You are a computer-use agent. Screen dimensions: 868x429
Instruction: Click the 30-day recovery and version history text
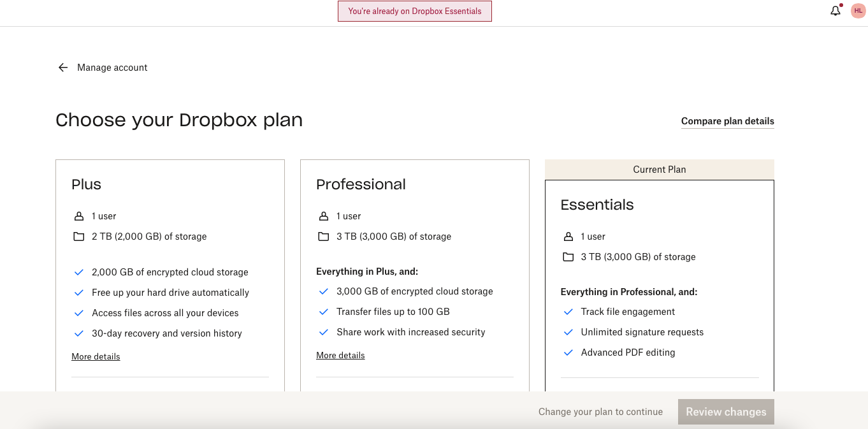pyautogui.click(x=167, y=333)
